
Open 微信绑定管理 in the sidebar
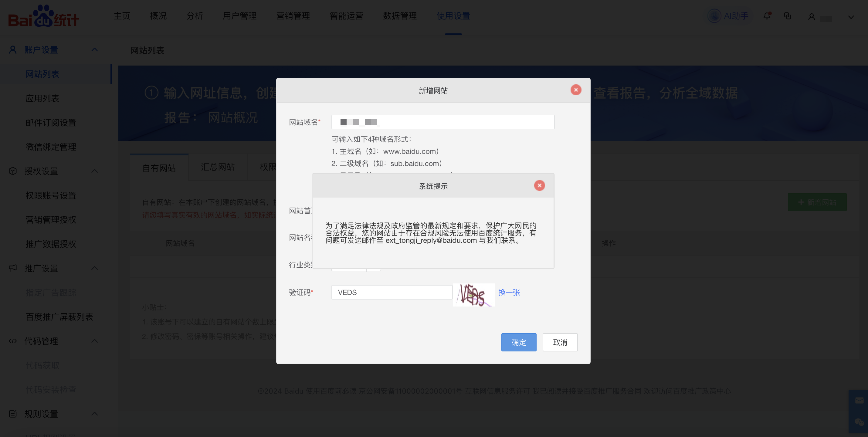click(51, 147)
